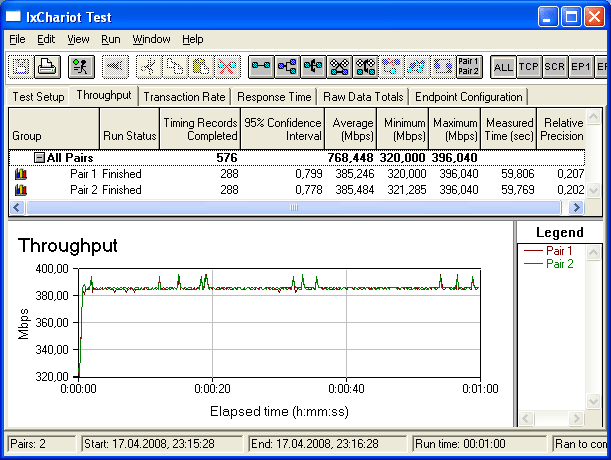Click the Pair 1 row chart icon

(x=21, y=174)
